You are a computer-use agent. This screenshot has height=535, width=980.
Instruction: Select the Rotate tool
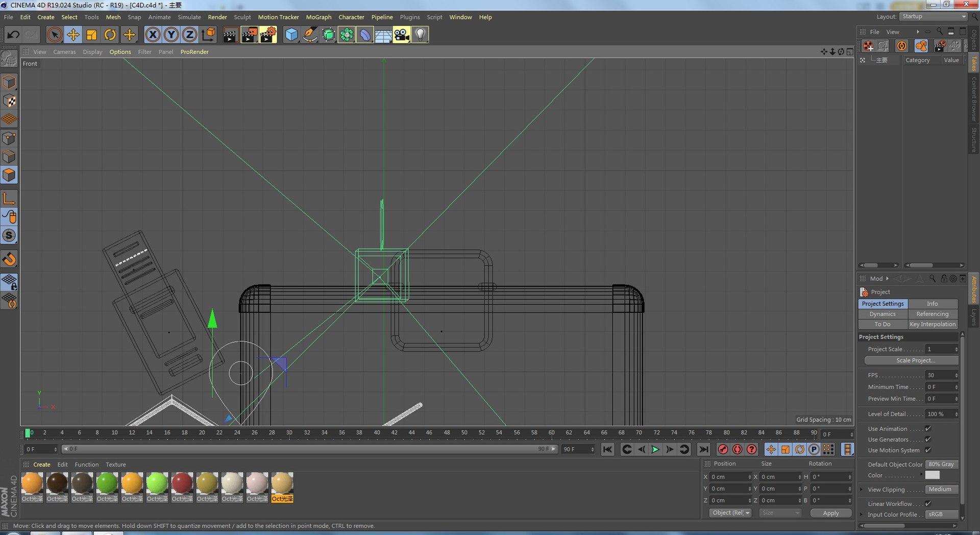[x=110, y=35]
